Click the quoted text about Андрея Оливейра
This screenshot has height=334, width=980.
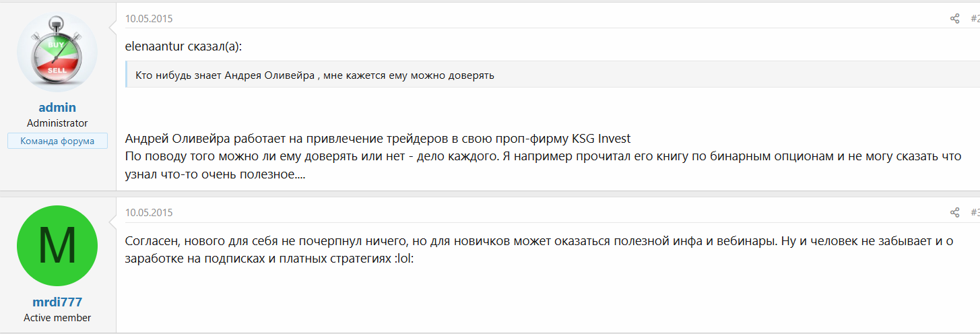coord(315,75)
